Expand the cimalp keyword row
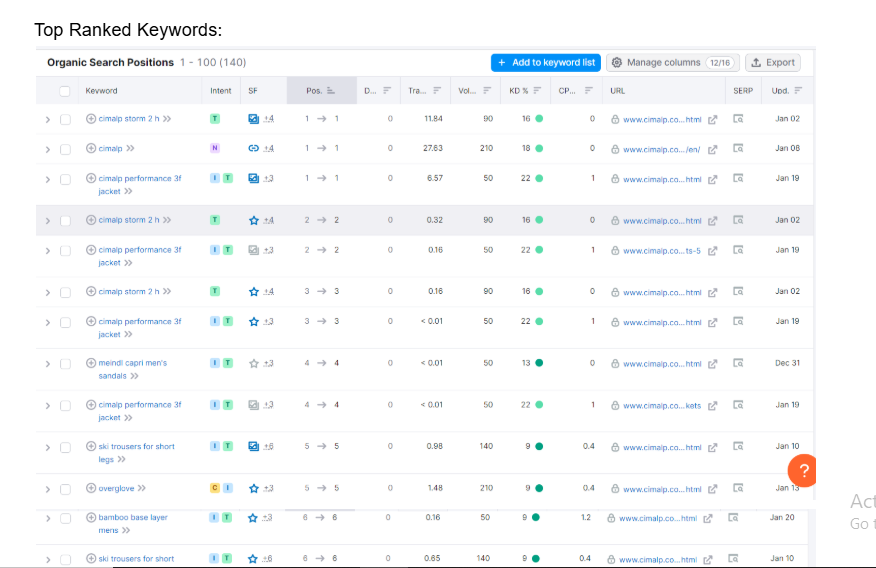Viewport: 876px width, 568px height. click(x=47, y=150)
